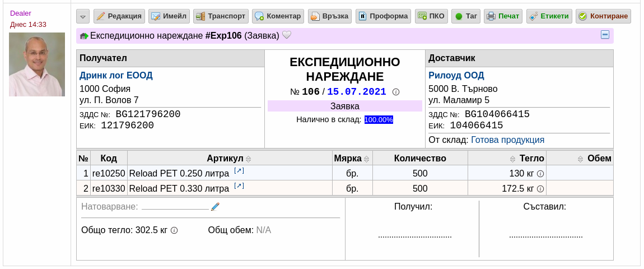Select the code cell re10330
The image size is (644, 269).
click(x=109, y=189)
